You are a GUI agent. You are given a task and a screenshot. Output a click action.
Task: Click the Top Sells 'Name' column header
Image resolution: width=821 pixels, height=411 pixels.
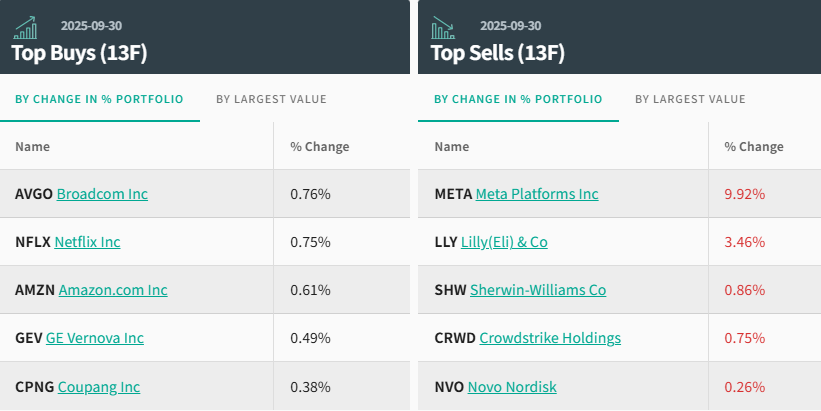[452, 147]
